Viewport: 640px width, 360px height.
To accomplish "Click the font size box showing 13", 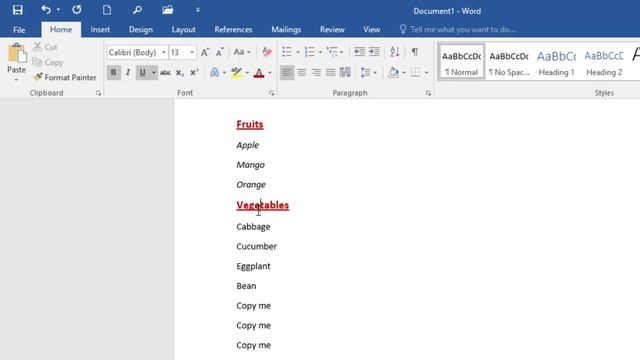I will tap(179, 52).
